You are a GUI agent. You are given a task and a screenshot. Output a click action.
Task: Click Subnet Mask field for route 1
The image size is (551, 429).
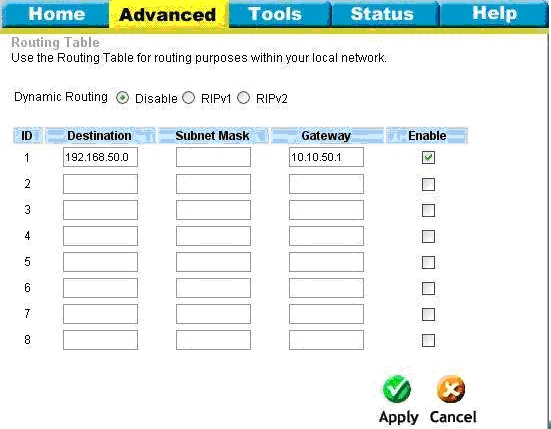[213, 157]
